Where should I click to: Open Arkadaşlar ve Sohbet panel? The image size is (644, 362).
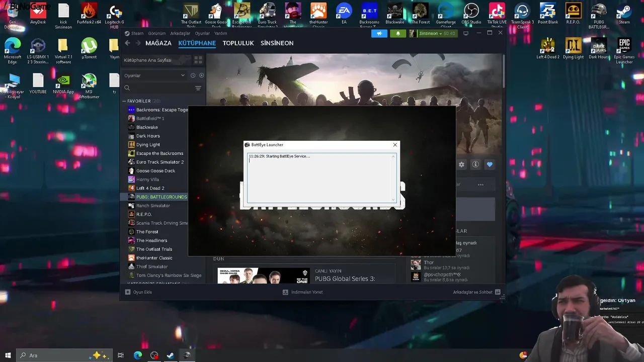coord(476,292)
